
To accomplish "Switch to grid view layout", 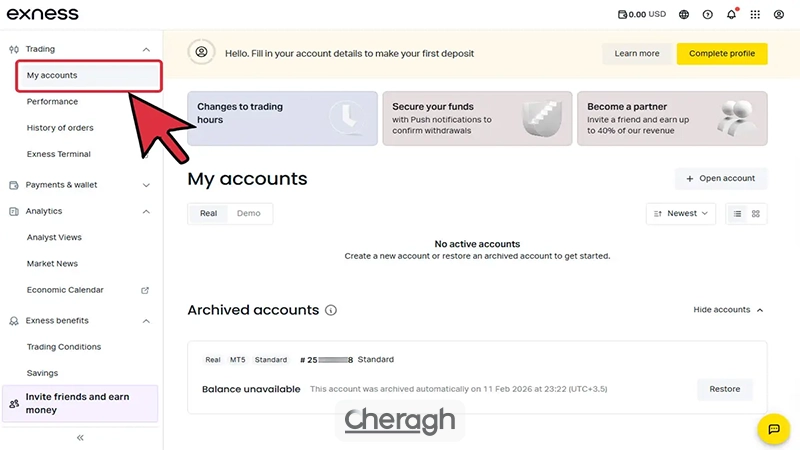I will (756, 213).
